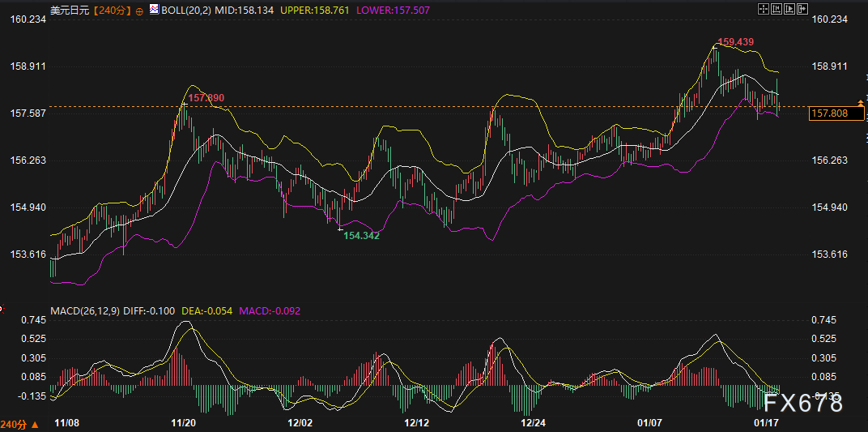The image size is (868, 432).
Task: Click the 154.342 low price marker
Action: [361, 235]
